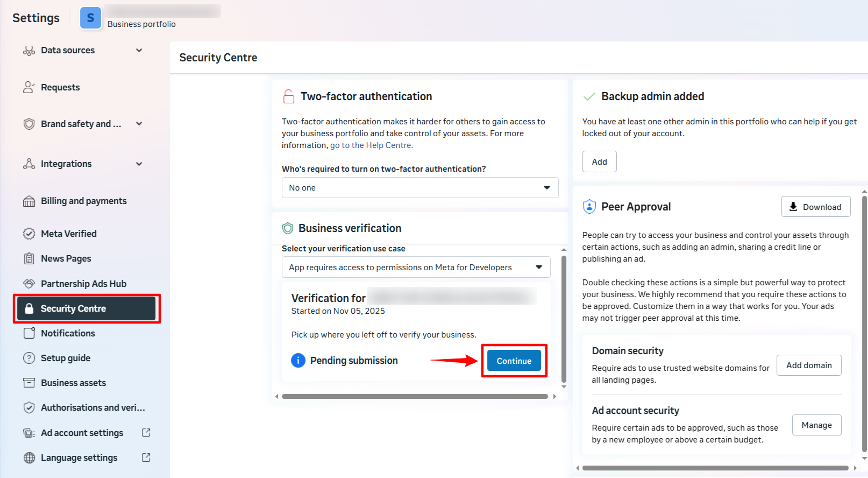Open external link icon for Ad account settings
This screenshot has width=868, height=478.
[x=146, y=433]
